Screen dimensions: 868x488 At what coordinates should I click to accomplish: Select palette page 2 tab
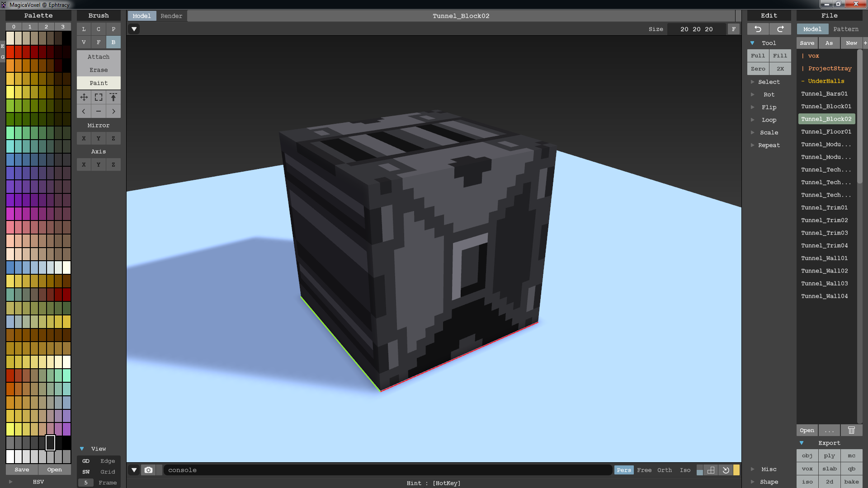click(46, 27)
